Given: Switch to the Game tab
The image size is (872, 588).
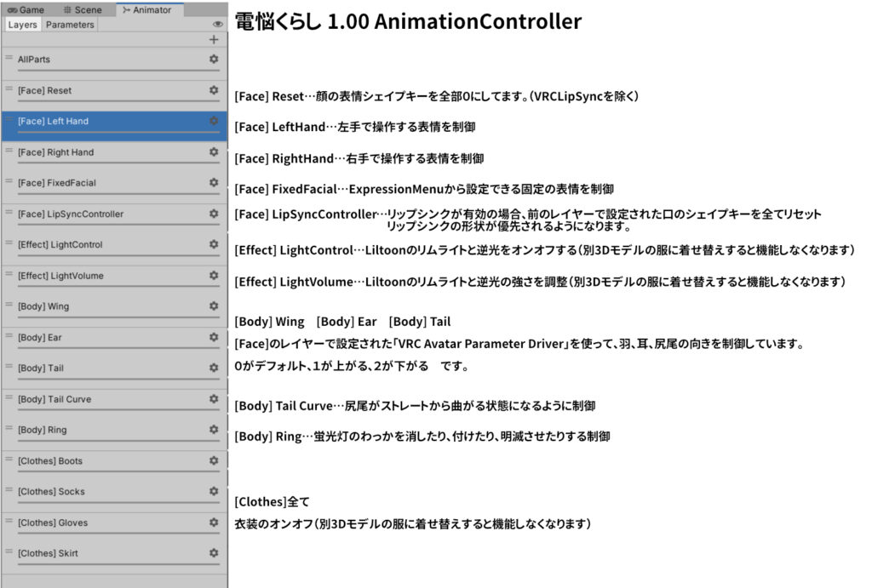Looking at the screenshot, I should pos(26,9).
